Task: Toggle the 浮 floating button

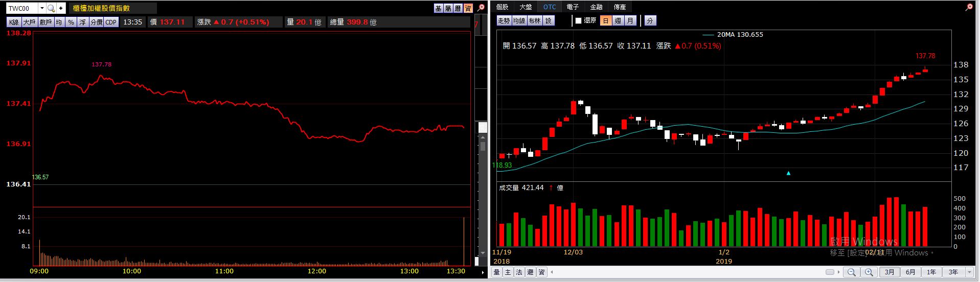Action: [x=82, y=22]
